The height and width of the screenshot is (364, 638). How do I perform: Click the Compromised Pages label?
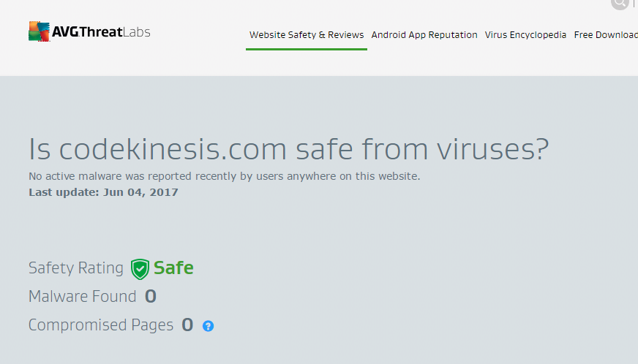(101, 325)
